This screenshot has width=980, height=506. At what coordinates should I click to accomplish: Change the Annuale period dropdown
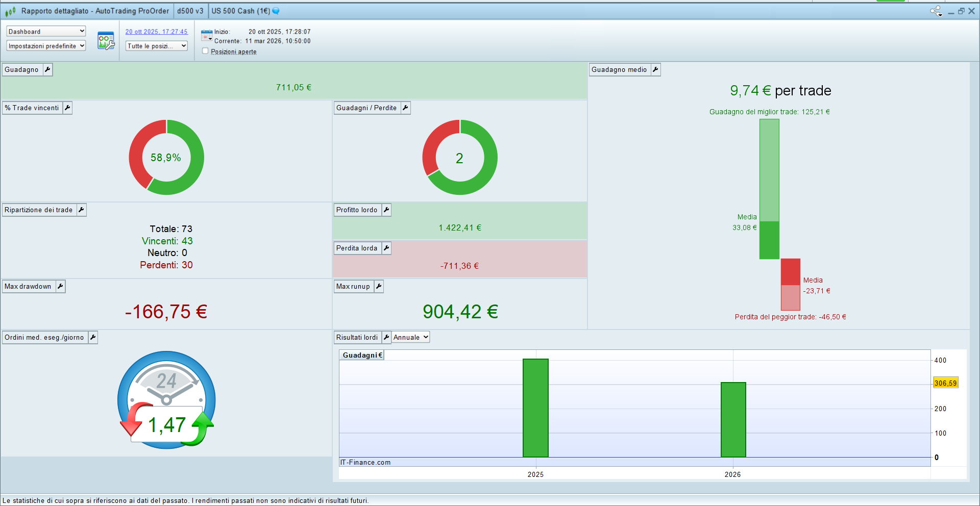[x=411, y=338]
